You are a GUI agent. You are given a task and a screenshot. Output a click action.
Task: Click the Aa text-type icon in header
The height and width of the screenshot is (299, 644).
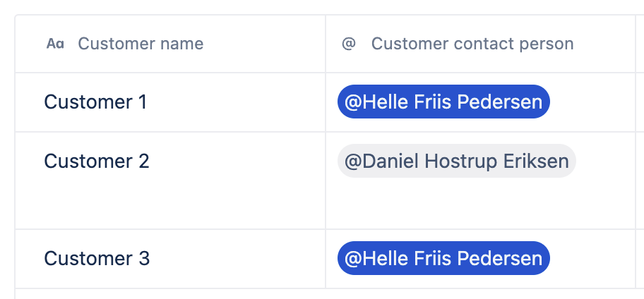[55, 44]
